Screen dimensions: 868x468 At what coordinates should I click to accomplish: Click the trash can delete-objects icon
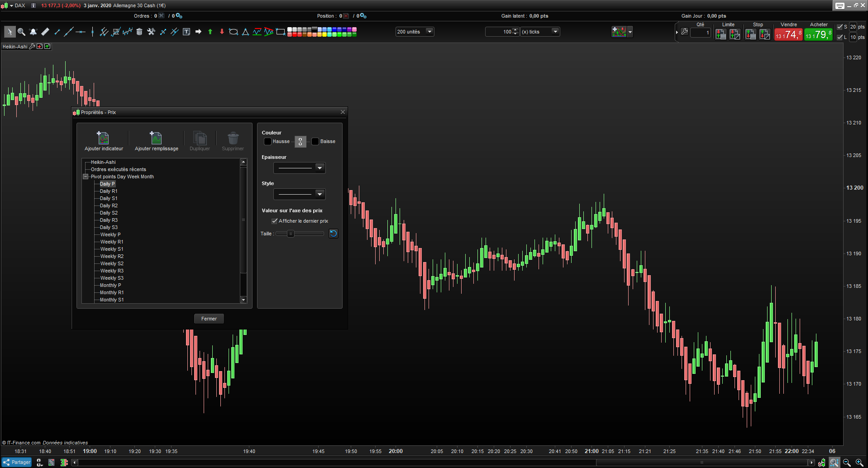pyautogui.click(x=139, y=32)
